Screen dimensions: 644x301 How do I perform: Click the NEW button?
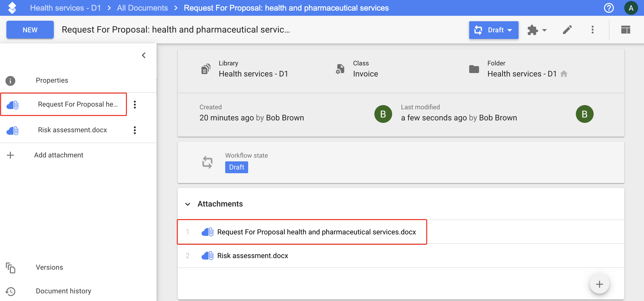[30, 30]
